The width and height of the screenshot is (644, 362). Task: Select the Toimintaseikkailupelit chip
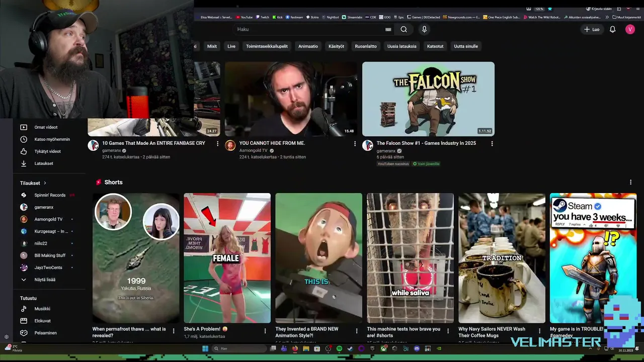click(x=267, y=46)
